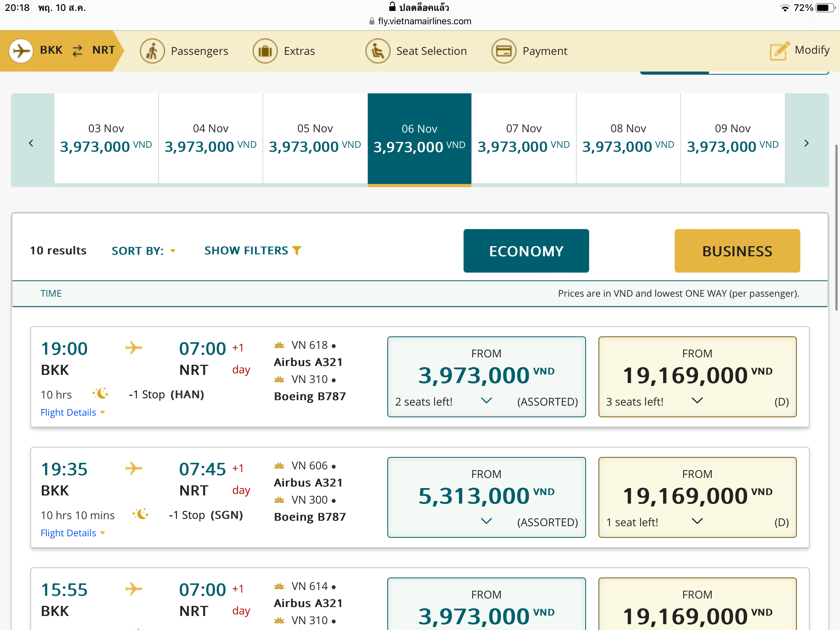840x630 pixels.
Task: Click SHOW FILTERS
Action: [x=253, y=250]
